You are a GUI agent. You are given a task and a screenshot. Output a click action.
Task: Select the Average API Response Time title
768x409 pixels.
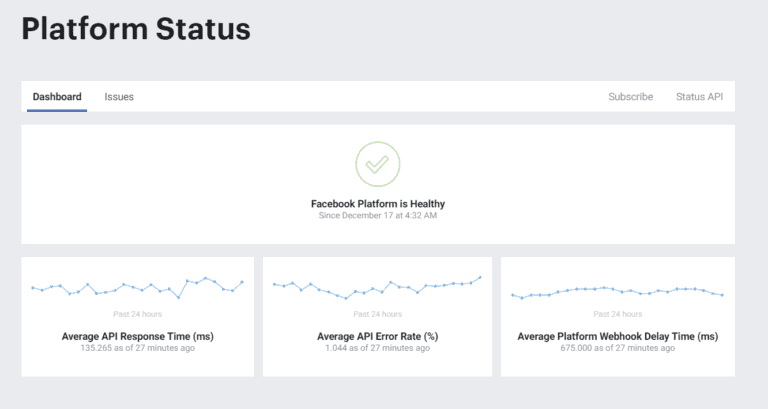point(137,337)
